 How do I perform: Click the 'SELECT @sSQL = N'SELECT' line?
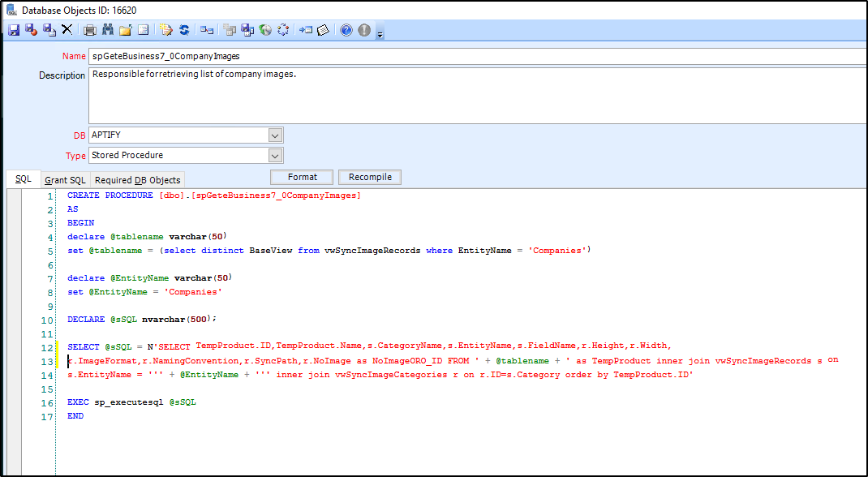pos(369,347)
